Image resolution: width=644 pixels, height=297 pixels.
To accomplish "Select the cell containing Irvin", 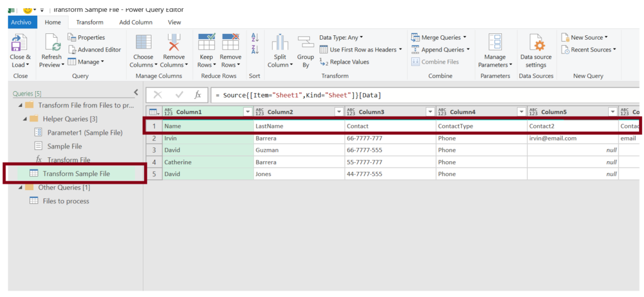I will point(208,138).
